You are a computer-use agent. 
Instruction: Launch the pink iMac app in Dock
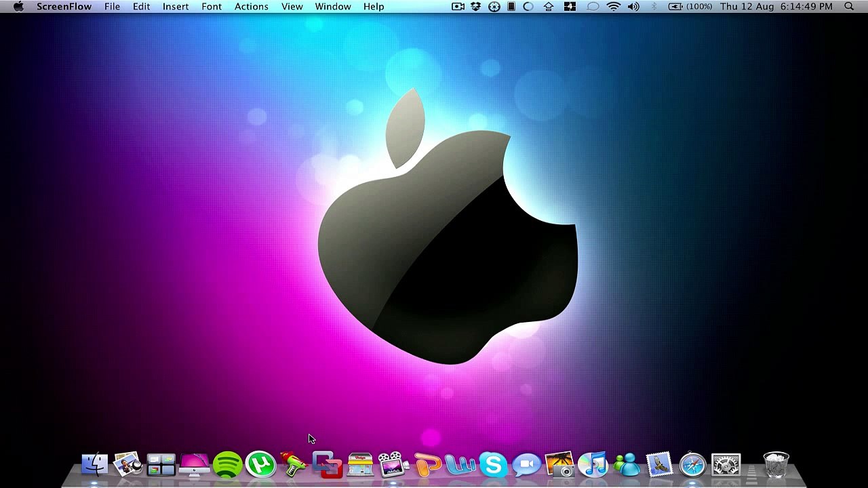click(195, 465)
